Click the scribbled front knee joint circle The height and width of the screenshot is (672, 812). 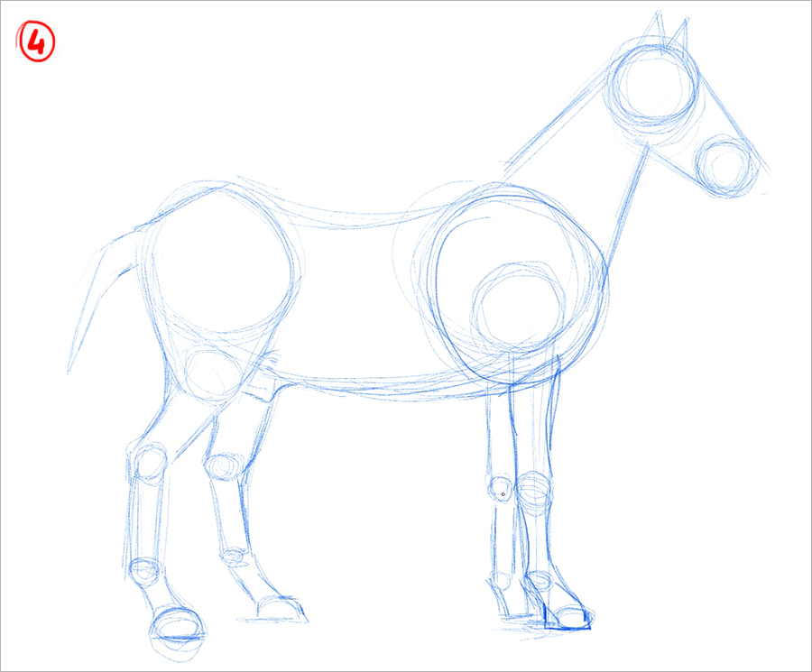point(534,492)
